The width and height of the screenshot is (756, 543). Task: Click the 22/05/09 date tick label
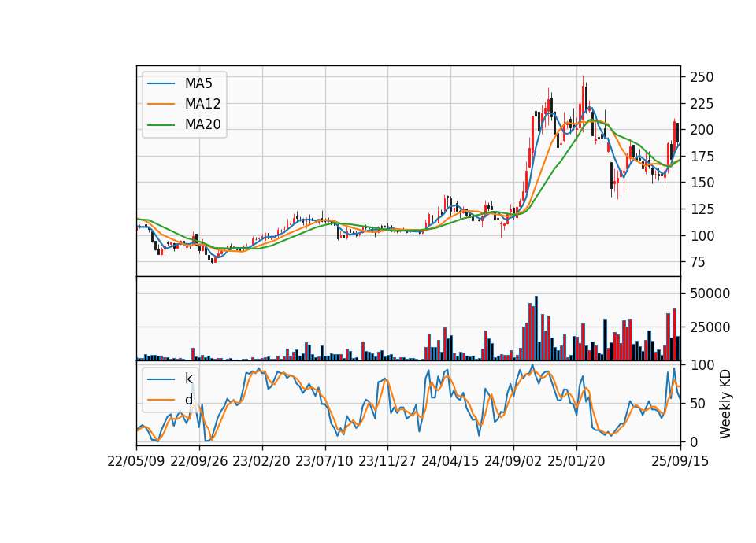coord(136,461)
